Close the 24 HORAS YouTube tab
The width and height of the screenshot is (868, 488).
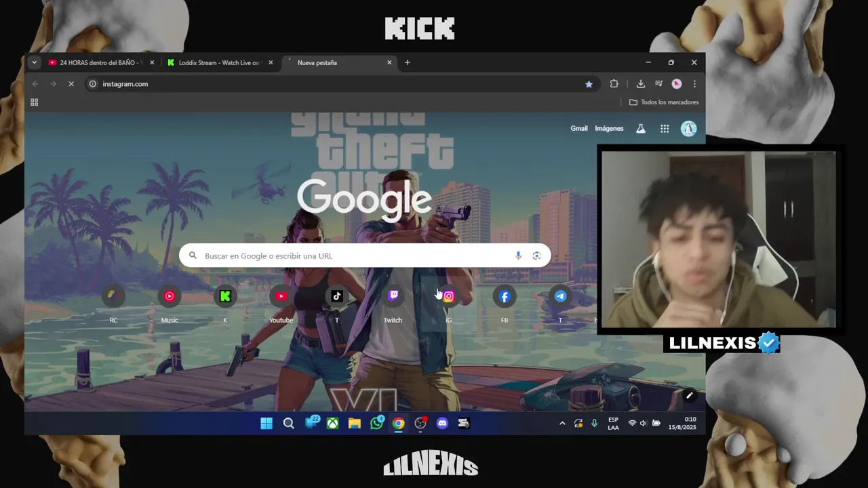pos(152,62)
